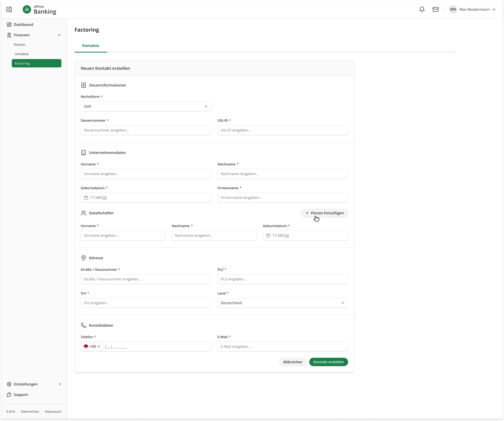
Task: Click the calendar icon in the Gesellschafter Geburtsdatum field
Action: click(x=268, y=236)
